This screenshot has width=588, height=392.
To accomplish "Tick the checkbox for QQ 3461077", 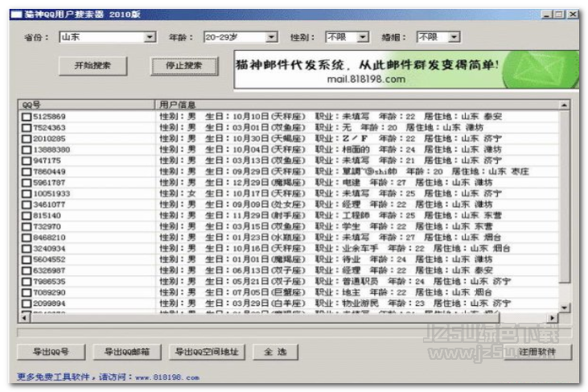I will pyautogui.click(x=27, y=204).
